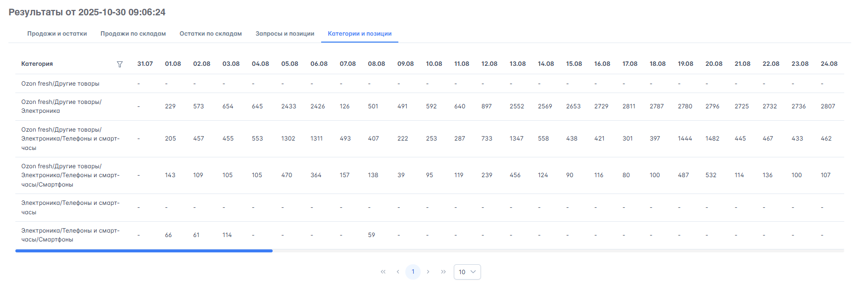
Task: Click value 2807 in the 24.08 column
Action: [828, 106]
